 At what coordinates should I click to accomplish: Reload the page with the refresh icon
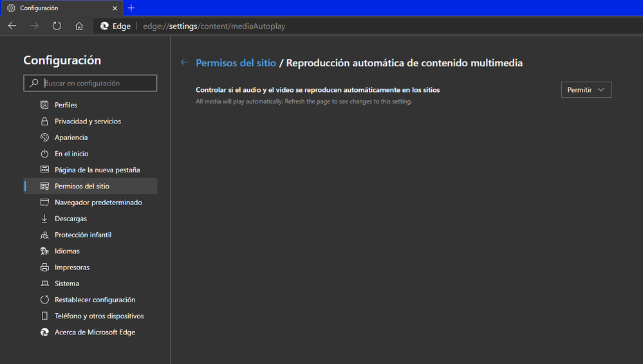(x=57, y=26)
